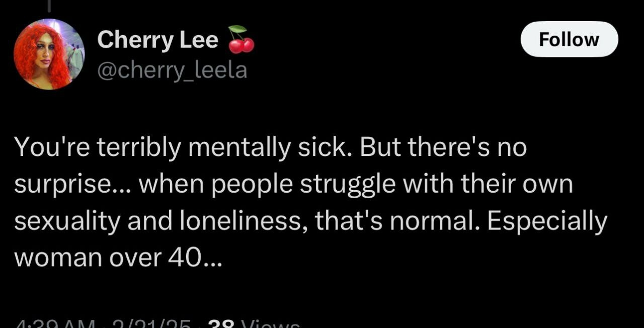This screenshot has width=644, height=328.
Task: Click the line "woman over 40..."
Action: [x=117, y=258]
